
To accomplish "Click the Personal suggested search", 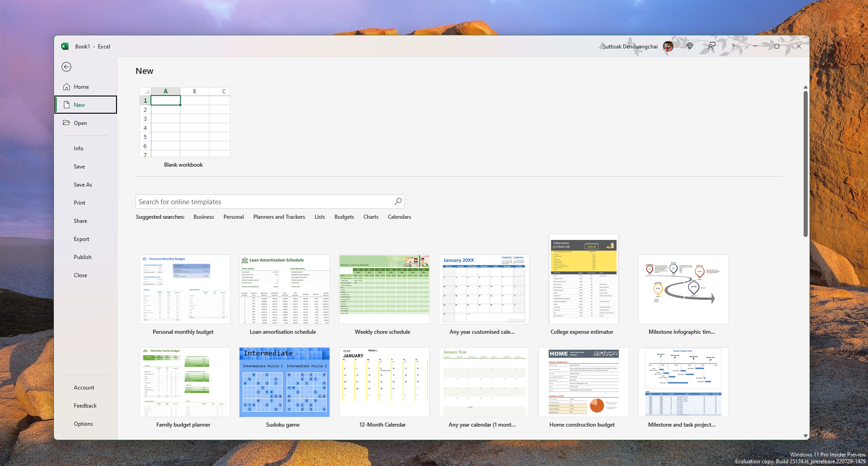I will pyautogui.click(x=233, y=217).
